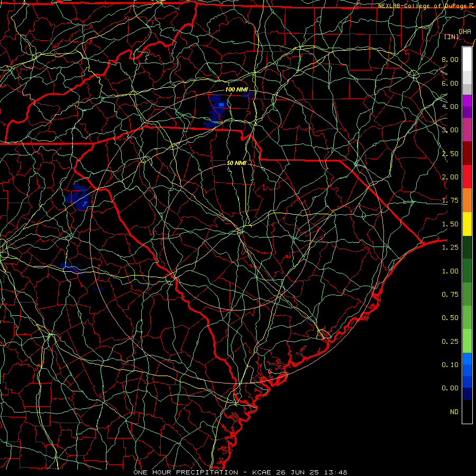The height and width of the screenshot is (476, 476).
Task: Click the 0.50 legend value
Action: pos(450,318)
